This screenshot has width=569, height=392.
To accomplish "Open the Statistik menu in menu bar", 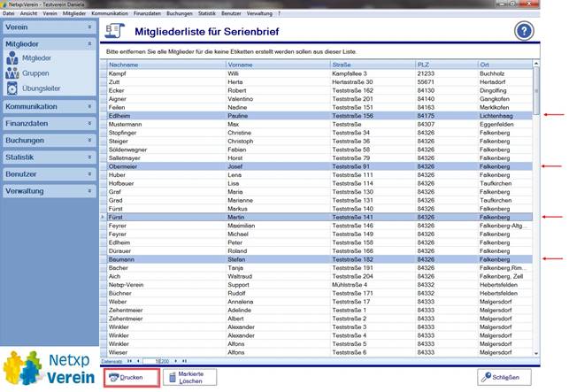I will click(206, 13).
